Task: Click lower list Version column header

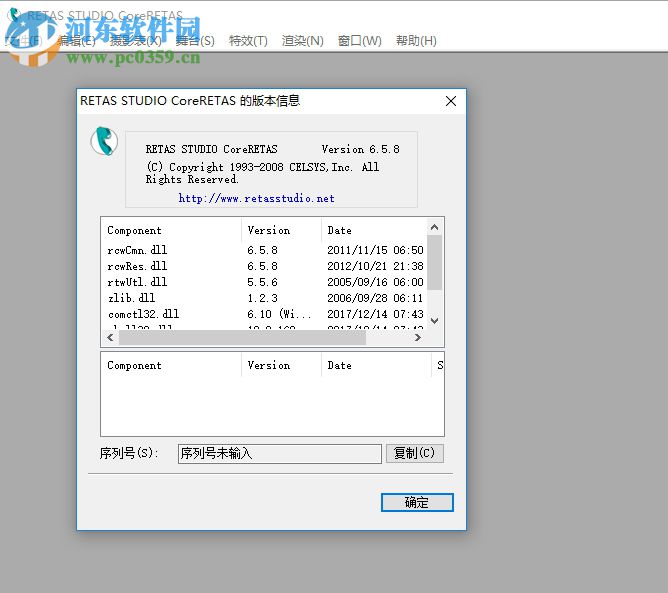Action: point(281,366)
